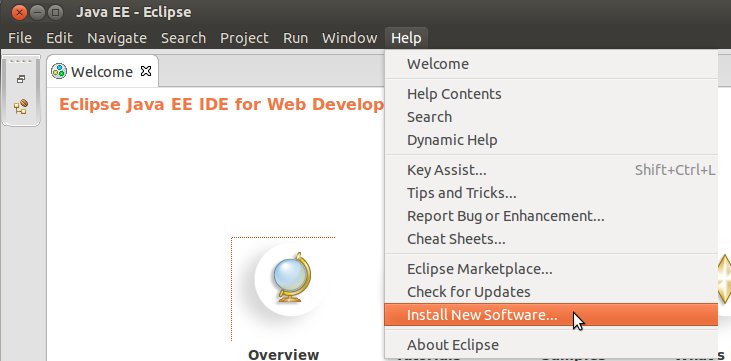Open Key Assist... from Help menu
This screenshot has height=361, width=731.
coord(551,170)
